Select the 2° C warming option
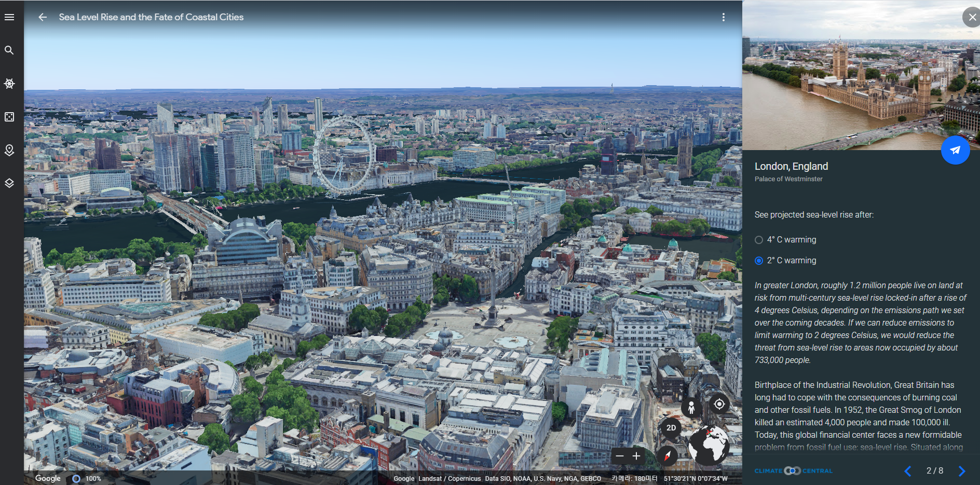This screenshot has width=980, height=485. [x=785, y=260]
